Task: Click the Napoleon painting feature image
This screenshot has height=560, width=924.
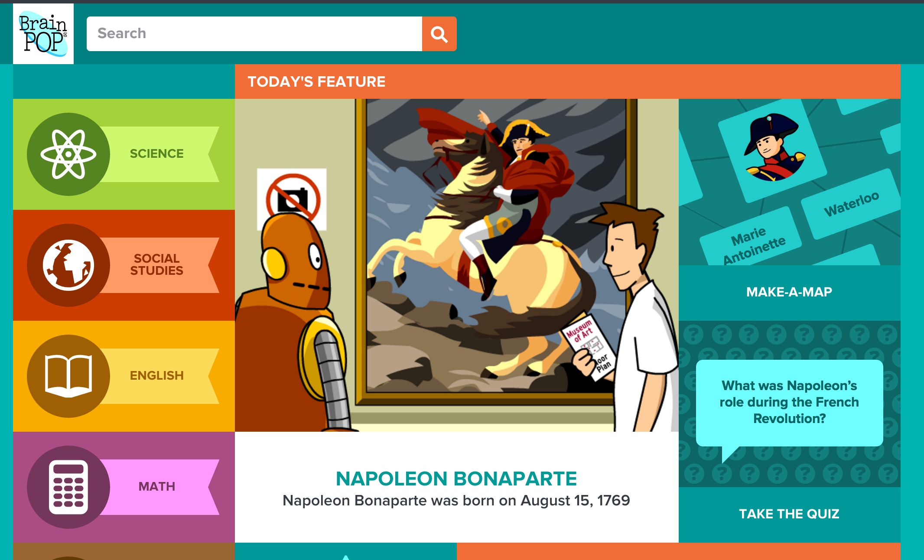Action: point(457,265)
